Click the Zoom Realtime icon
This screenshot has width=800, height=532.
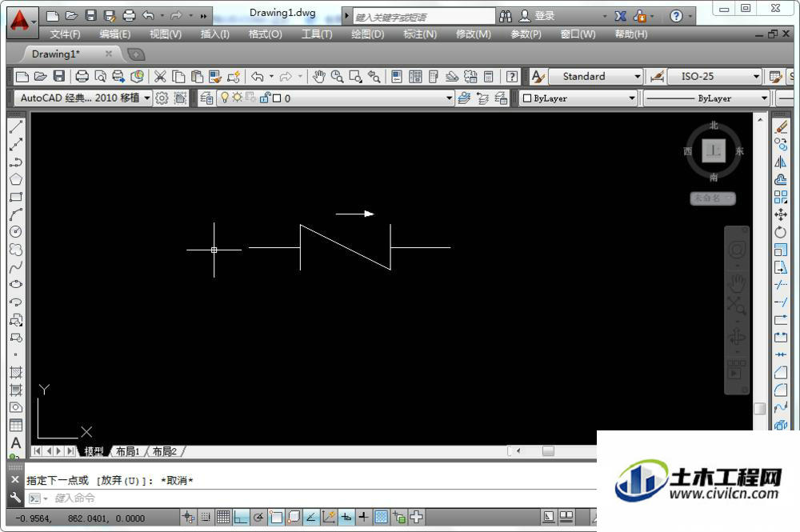(337, 77)
